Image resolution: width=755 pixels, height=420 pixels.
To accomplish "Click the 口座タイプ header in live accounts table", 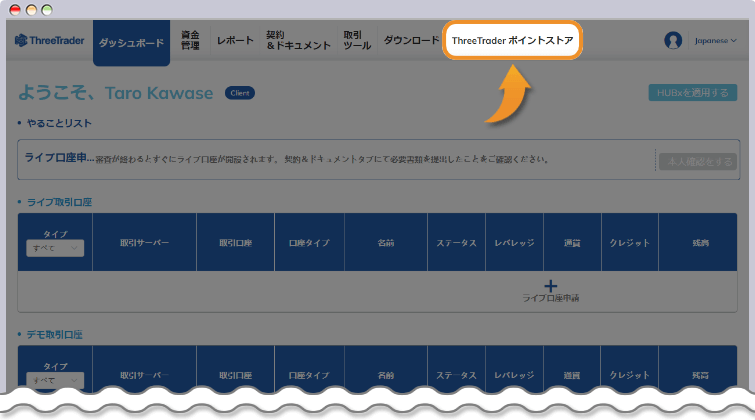I will click(309, 243).
